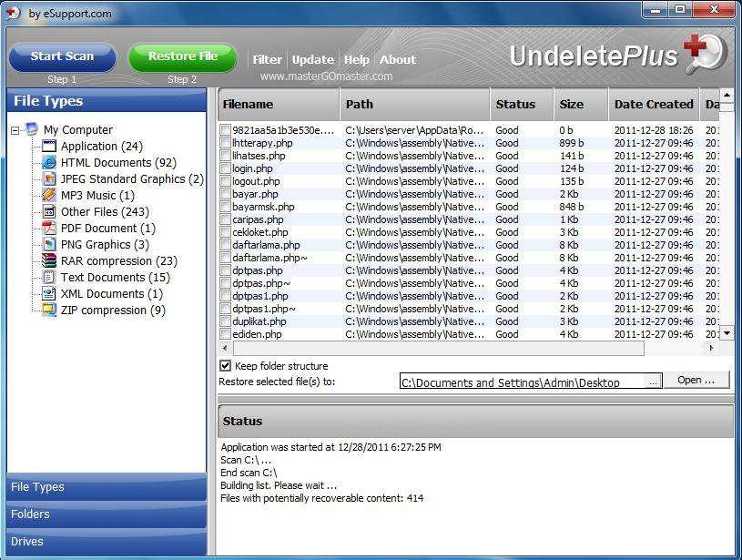Image resolution: width=742 pixels, height=560 pixels.
Task: Collapse the My Computer tree node
Action: click(15, 130)
